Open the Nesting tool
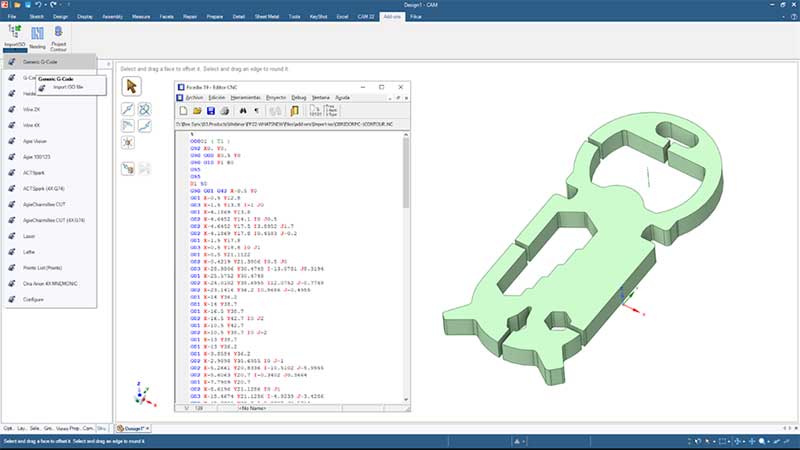This screenshot has width=800, height=450. 37,36
